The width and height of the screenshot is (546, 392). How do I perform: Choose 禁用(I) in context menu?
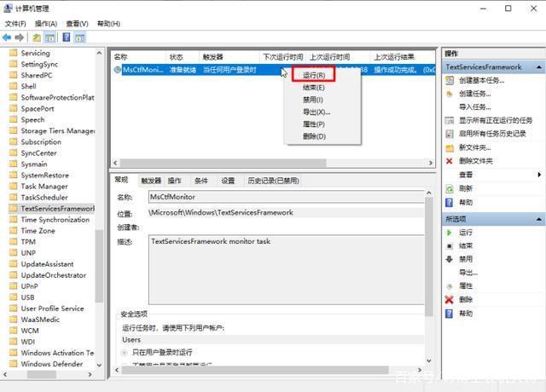coord(313,100)
